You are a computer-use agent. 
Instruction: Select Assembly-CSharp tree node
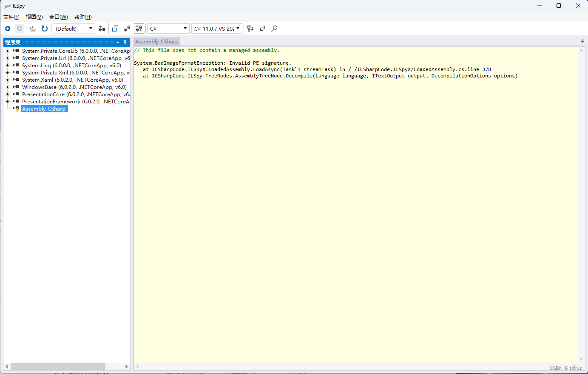[x=44, y=109]
